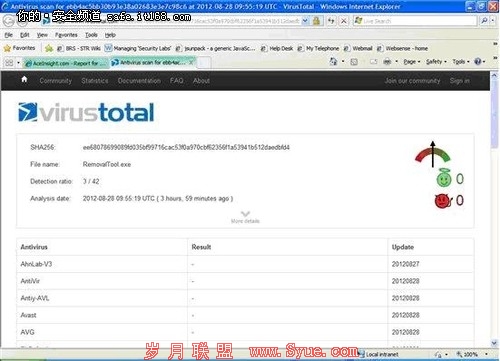Click the Live Search magnifier icon
The image size is (500, 361).
pyautogui.click(x=484, y=21)
